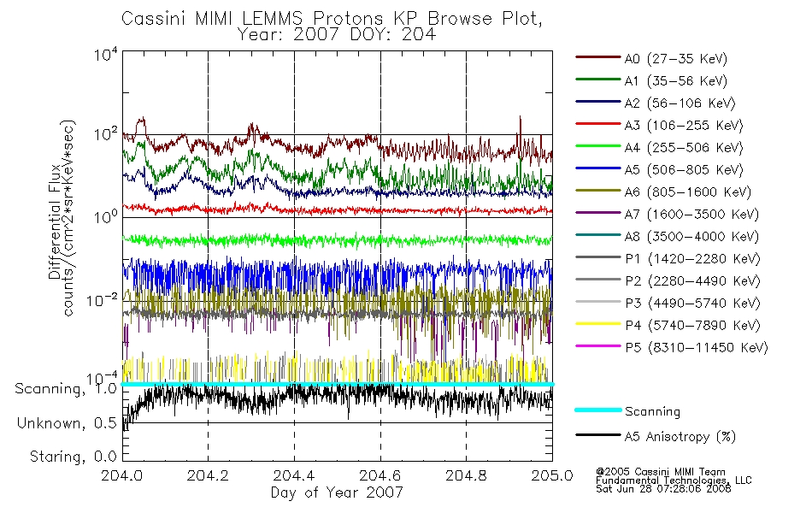Screen dimensions: 812x513
Task: Click the Unknown, 0.5 axis label
Action: 67,423
